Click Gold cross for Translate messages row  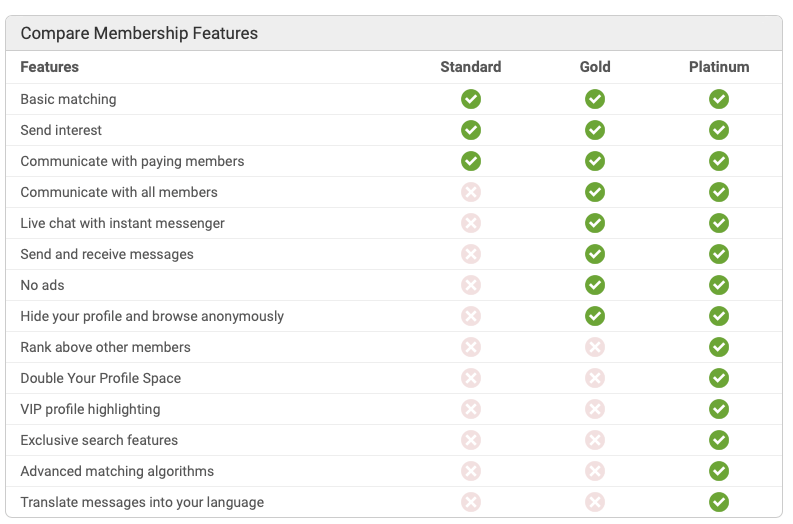595,502
